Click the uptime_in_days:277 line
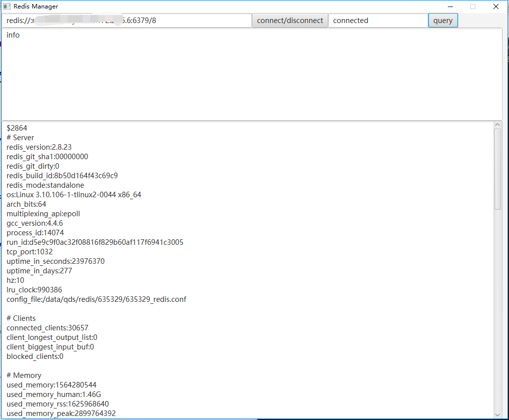Viewport: 509px width, 420px height. [39, 271]
